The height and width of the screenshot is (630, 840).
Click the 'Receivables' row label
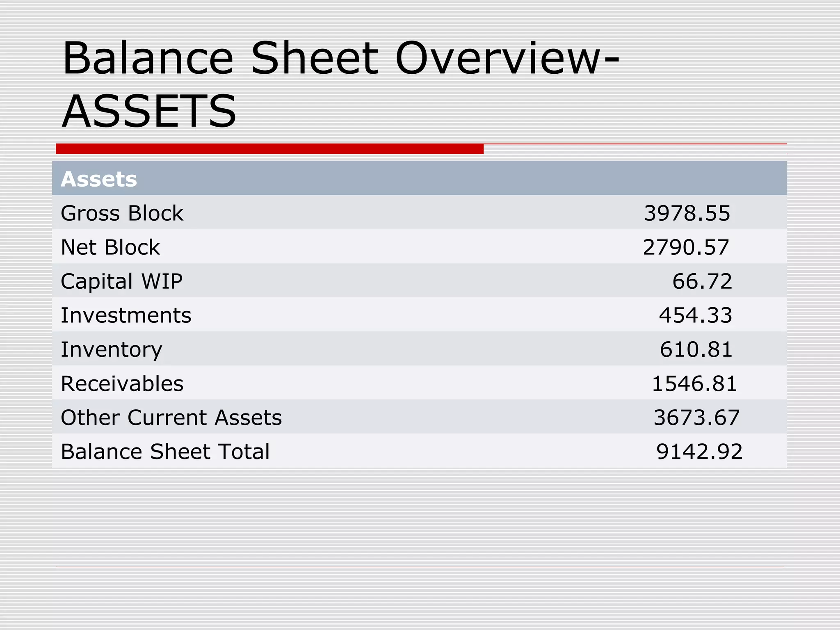(x=122, y=383)
